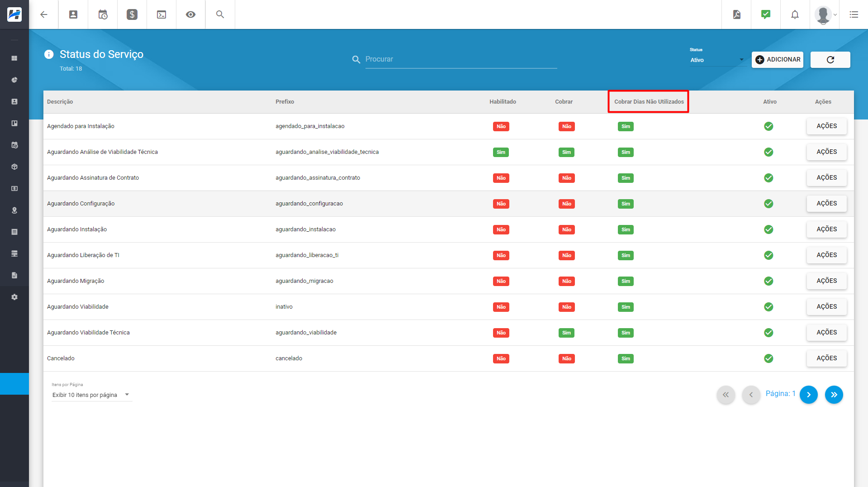This screenshot has width=868, height=487.
Task: Click the info icon beside Status do Serviço
Action: click(x=49, y=54)
